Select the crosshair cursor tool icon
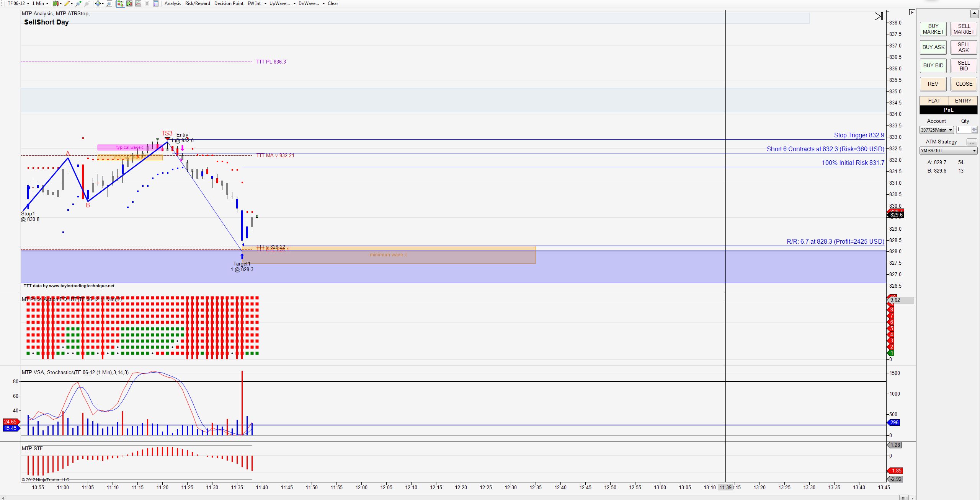Screen dimensions: 980x500 point(98,3)
